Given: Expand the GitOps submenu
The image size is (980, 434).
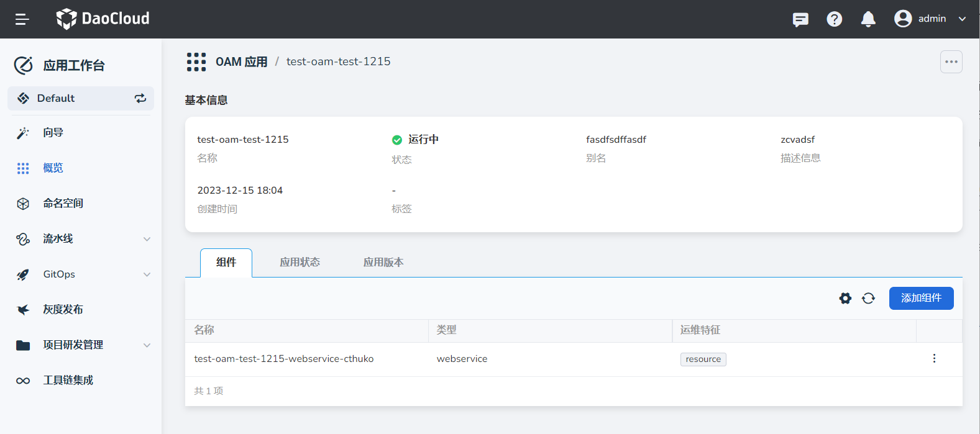Looking at the screenshot, I should 147,274.
